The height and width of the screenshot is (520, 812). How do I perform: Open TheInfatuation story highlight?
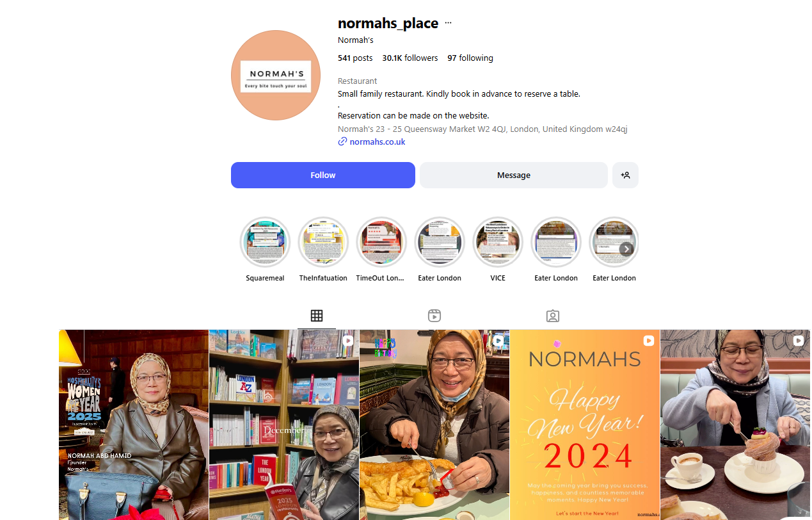[323, 242]
